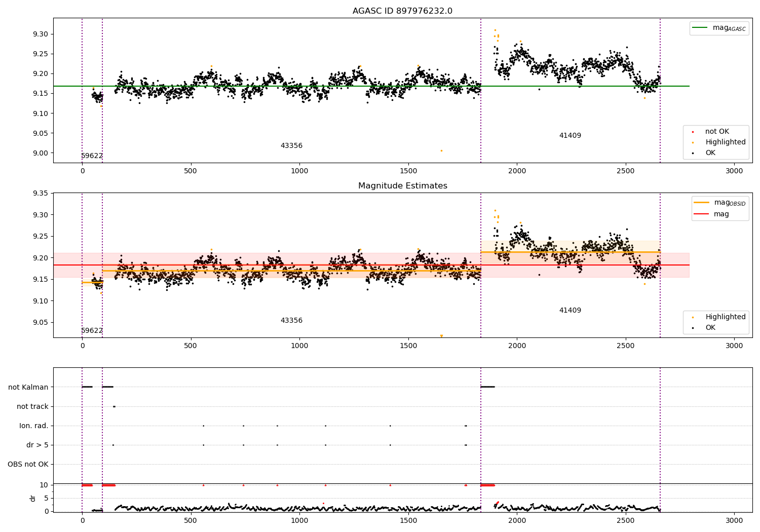Click the plot title 'AGASC ID 897976232.0'

coord(403,11)
